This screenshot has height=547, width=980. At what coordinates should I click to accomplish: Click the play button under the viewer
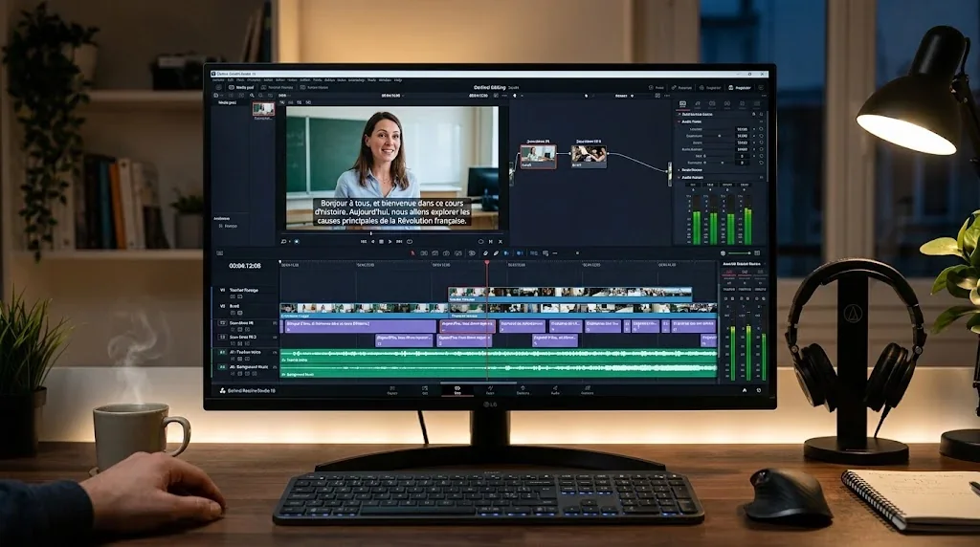(x=390, y=242)
